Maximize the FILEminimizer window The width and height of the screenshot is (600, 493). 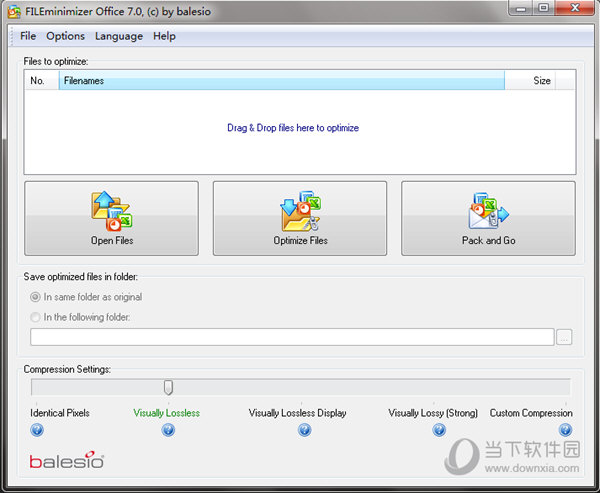543,8
